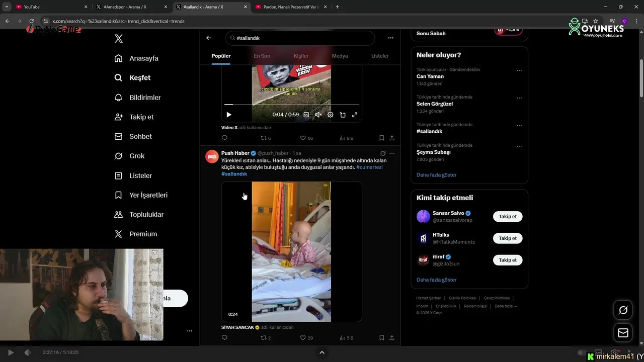644x362 pixels.
Task: Play the first tweet video
Action: click(x=229, y=115)
